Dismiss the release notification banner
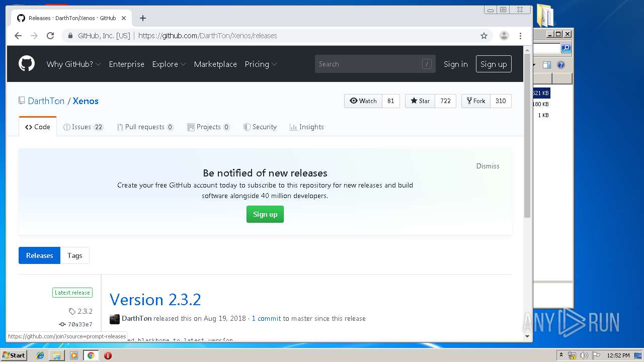Image resolution: width=644 pixels, height=362 pixels. coord(488,166)
